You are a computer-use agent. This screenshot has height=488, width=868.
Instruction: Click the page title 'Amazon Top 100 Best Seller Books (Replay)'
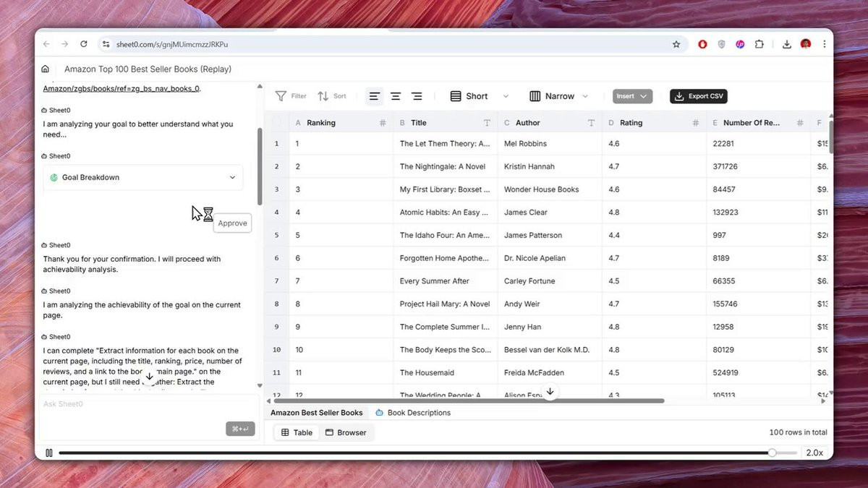(x=148, y=69)
